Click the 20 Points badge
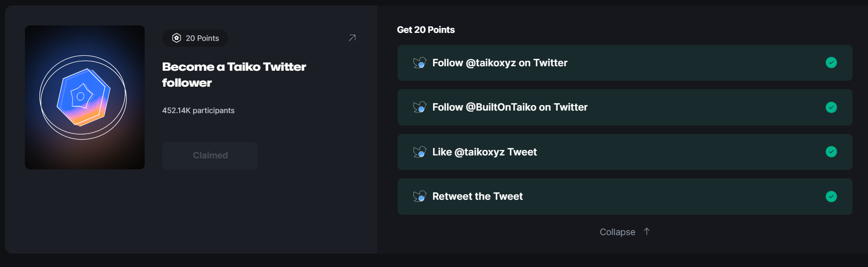The height and width of the screenshot is (267, 868). tap(195, 38)
